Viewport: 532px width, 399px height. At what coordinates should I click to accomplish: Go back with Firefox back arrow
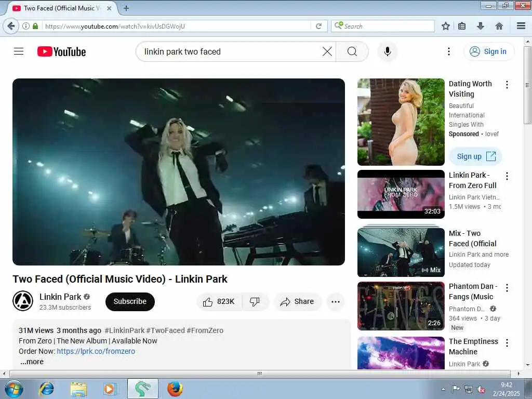(11, 26)
